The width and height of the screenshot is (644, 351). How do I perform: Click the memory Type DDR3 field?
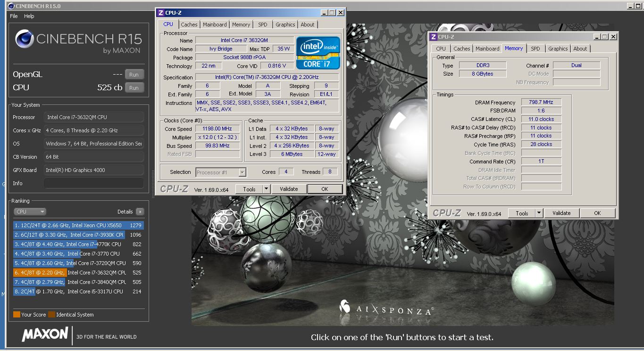[x=482, y=66]
